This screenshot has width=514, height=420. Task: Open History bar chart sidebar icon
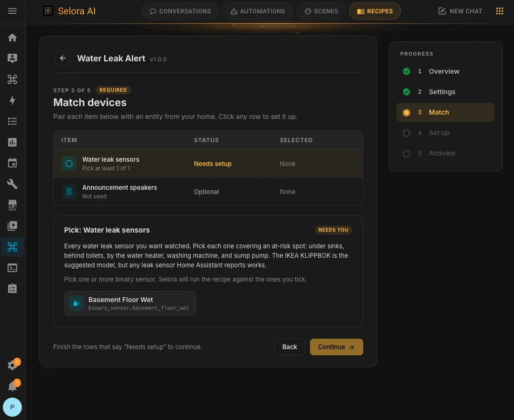[12, 142]
